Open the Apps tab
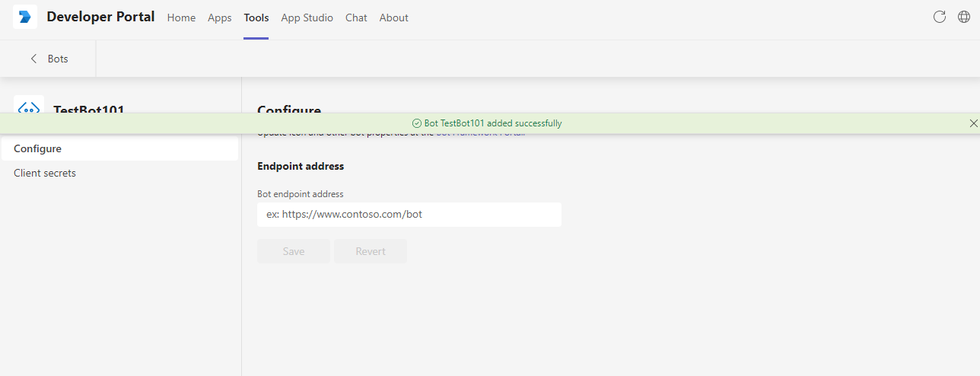980x376 pixels. [x=220, y=18]
